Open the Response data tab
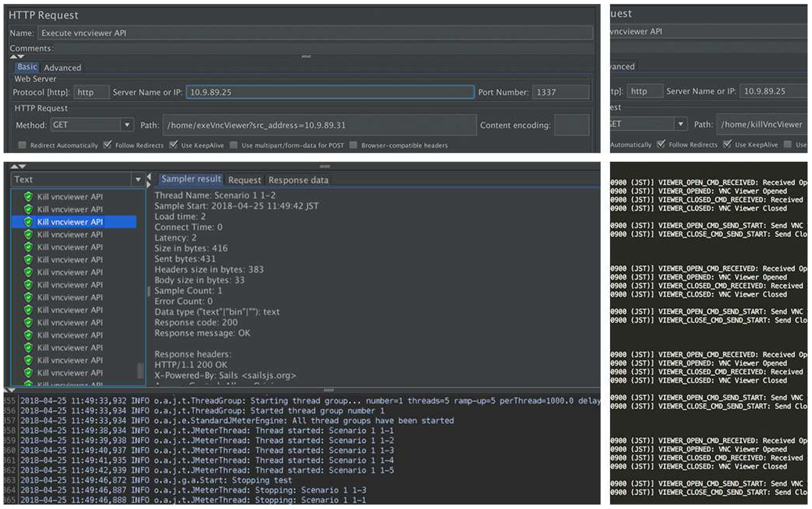Image resolution: width=812 pixels, height=509 pixels. [298, 180]
